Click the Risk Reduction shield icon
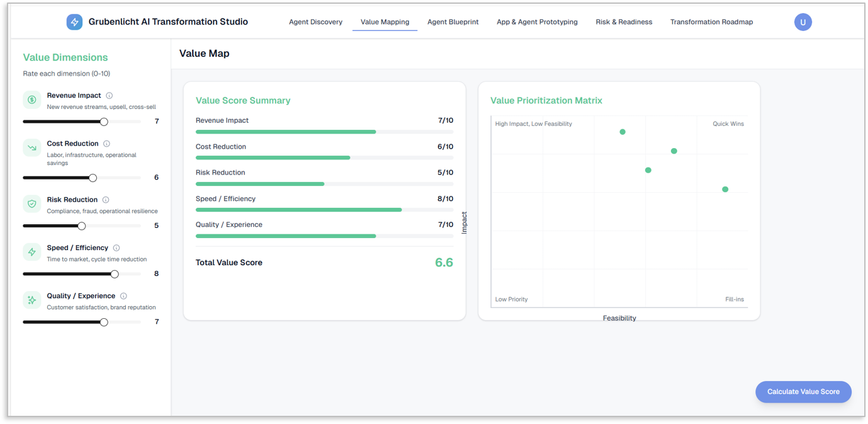Screen dimensions: 868x424 [x=32, y=203]
